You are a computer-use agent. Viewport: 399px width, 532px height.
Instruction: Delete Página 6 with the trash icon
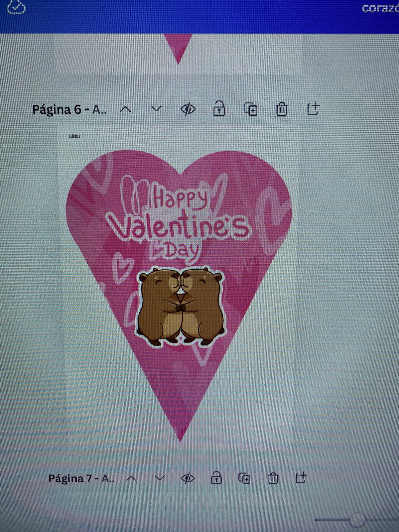(282, 109)
